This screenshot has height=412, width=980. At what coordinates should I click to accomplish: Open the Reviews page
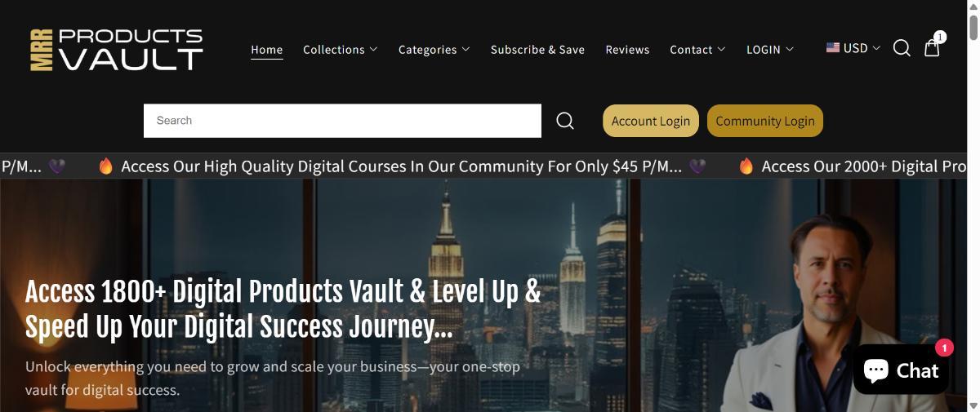coord(627,50)
